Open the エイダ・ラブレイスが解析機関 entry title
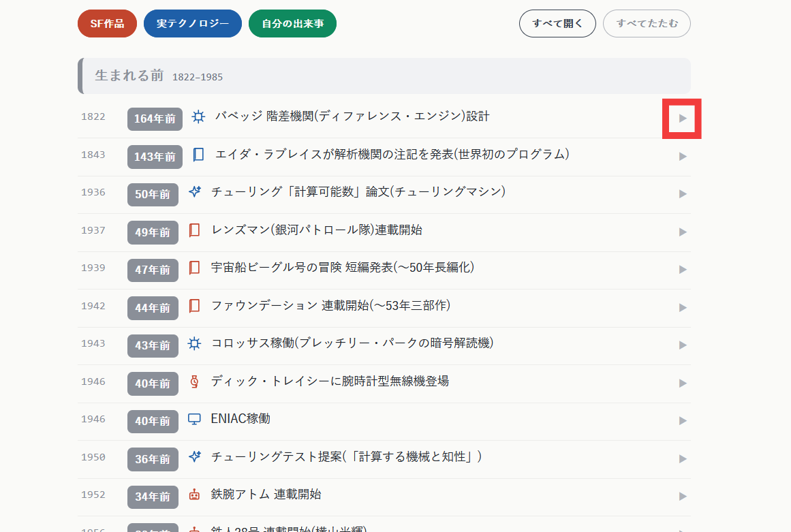The height and width of the screenshot is (532, 791). pos(392,155)
